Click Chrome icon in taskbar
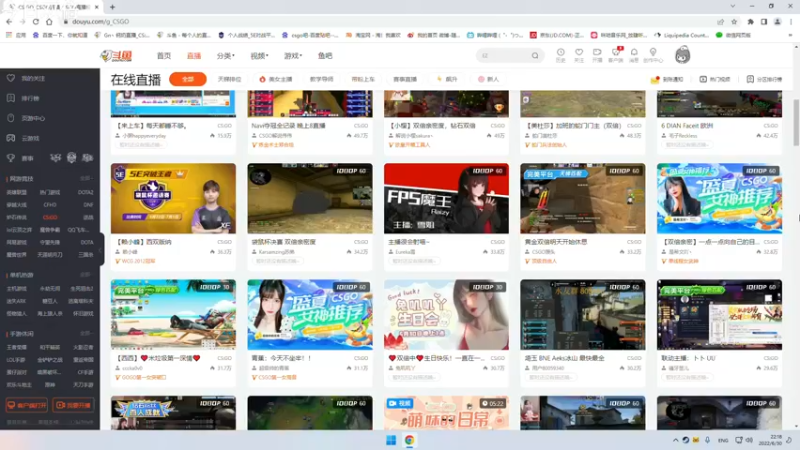Screen dimensions: 800x450 pos(409,440)
